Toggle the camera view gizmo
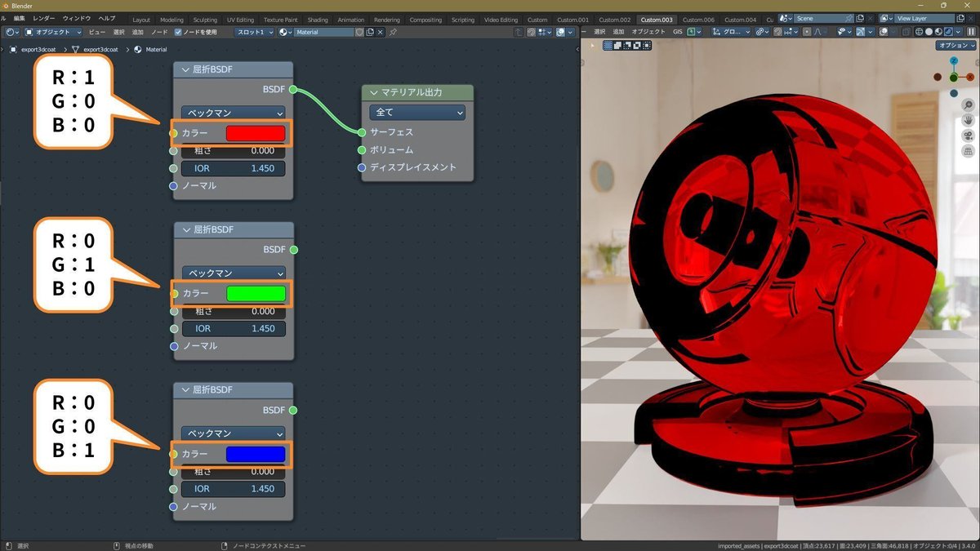 968,136
